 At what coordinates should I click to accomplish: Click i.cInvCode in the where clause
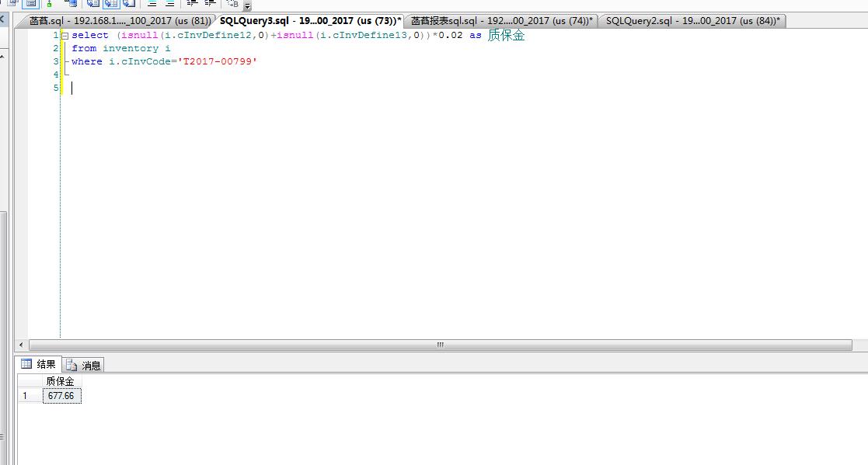pyautogui.click(x=140, y=62)
